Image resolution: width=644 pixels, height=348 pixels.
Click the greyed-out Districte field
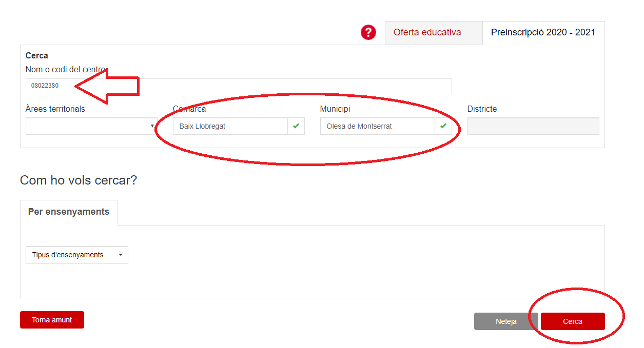pyautogui.click(x=533, y=126)
